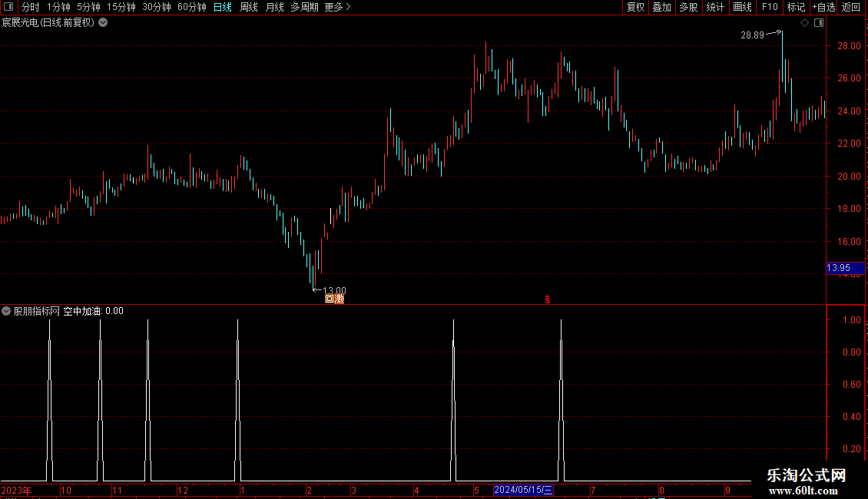Select the 1分钟 period tab

58,7
